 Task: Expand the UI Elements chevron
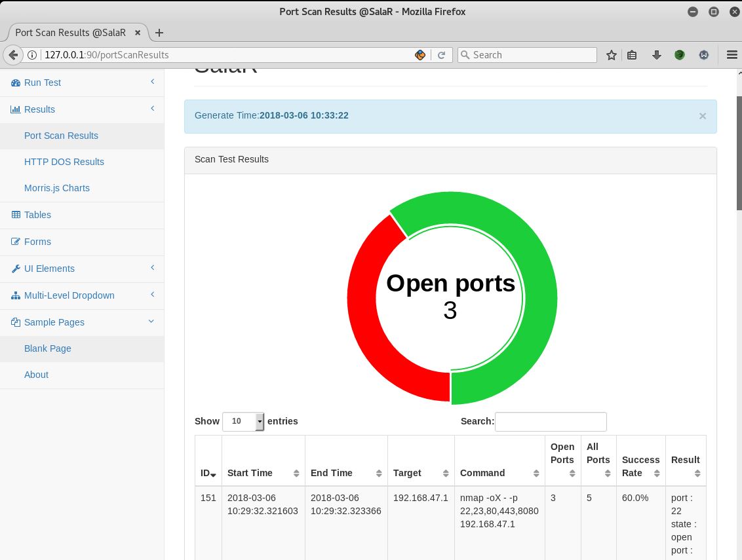coord(152,268)
